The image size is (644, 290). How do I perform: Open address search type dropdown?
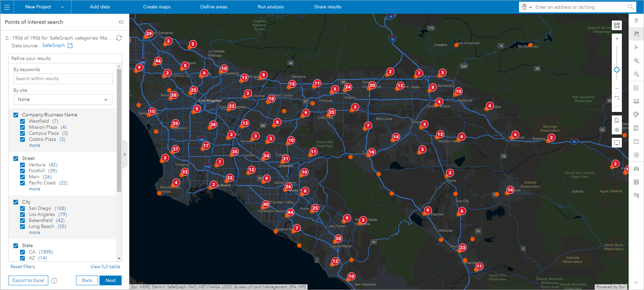click(x=527, y=7)
